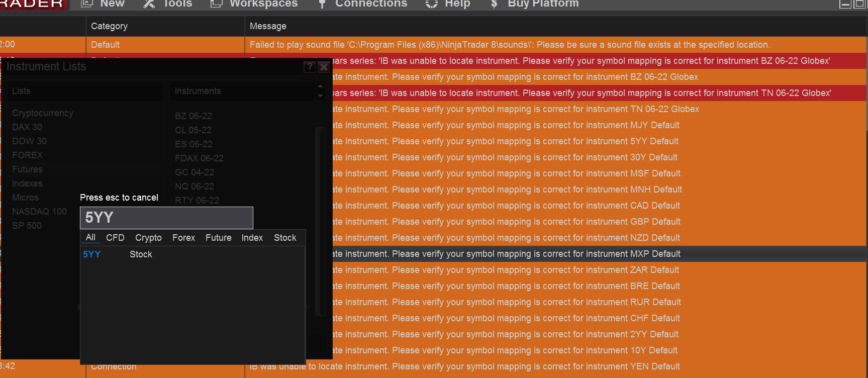868x378 pixels.
Task: Select NQ 06-22 instrument
Action: (x=195, y=186)
